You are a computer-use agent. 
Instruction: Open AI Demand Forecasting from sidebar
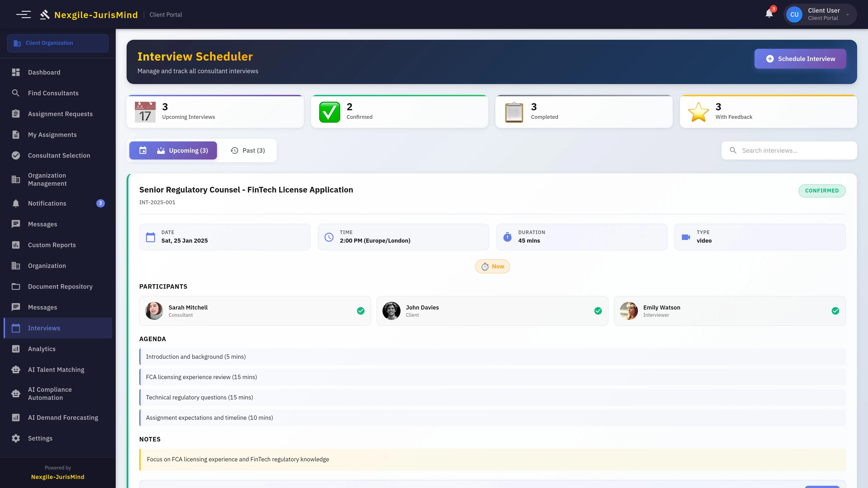pyautogui.click(x=63, y=417)
